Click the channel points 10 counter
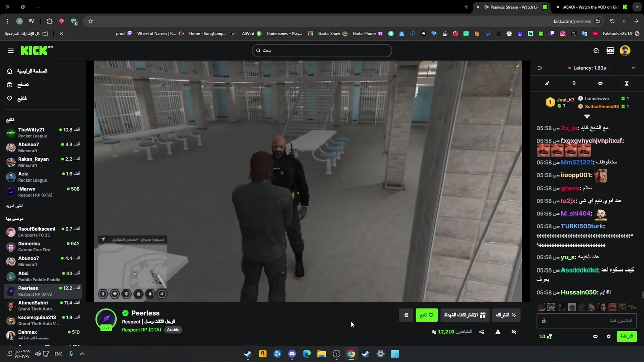The image size is (644, 362). 546,336
